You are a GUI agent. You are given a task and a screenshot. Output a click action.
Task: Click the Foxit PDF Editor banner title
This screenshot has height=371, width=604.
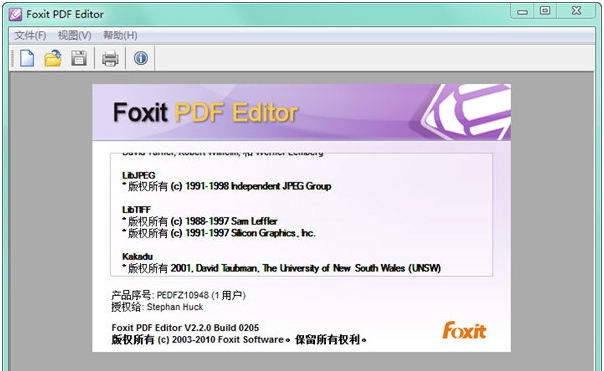205,113
